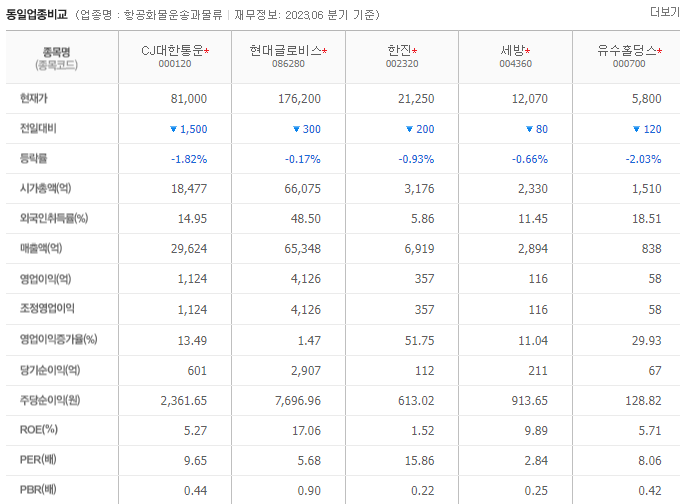680x504 pixels.
Task: Select PER value 15.86
Action: (419, 461)
